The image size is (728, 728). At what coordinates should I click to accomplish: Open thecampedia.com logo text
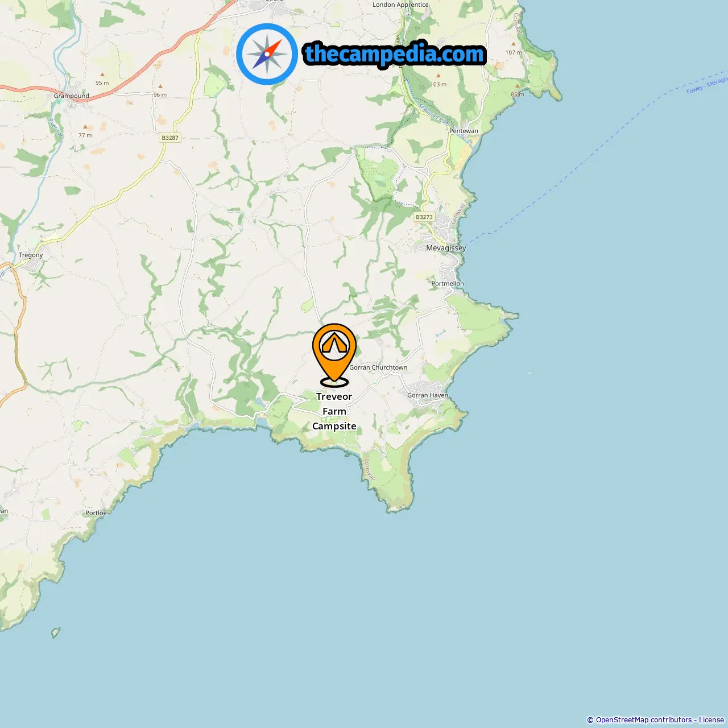pyautogui.click(x=395, y=54)
